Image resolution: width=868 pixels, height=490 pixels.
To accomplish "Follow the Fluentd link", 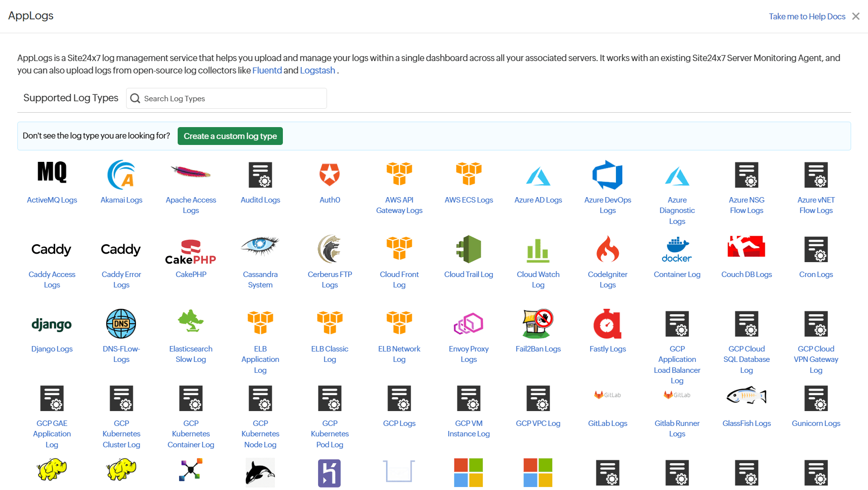I will [267, 70].
